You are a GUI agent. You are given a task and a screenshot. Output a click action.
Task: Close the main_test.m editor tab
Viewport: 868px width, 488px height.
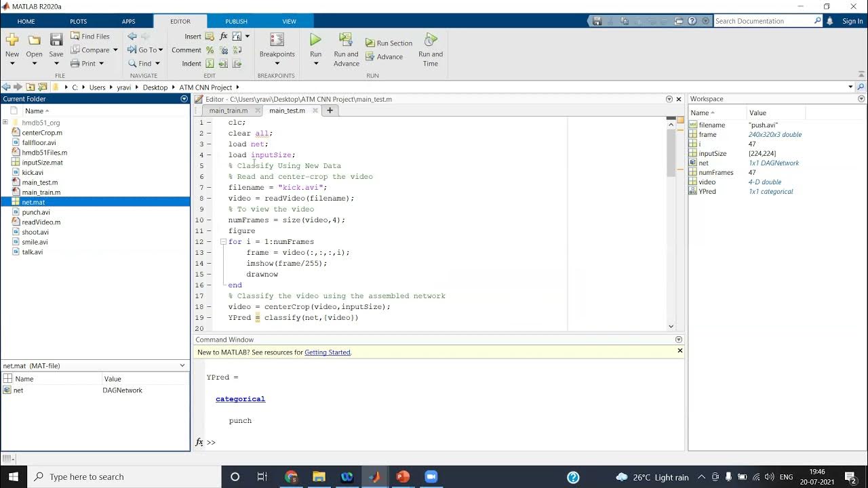(315, 110)
